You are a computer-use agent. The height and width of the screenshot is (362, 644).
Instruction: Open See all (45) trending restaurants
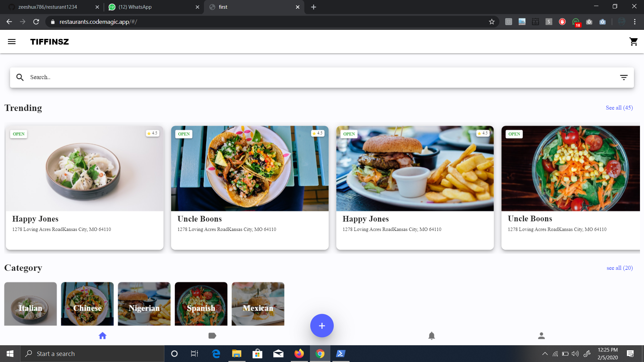coord(619,108)
